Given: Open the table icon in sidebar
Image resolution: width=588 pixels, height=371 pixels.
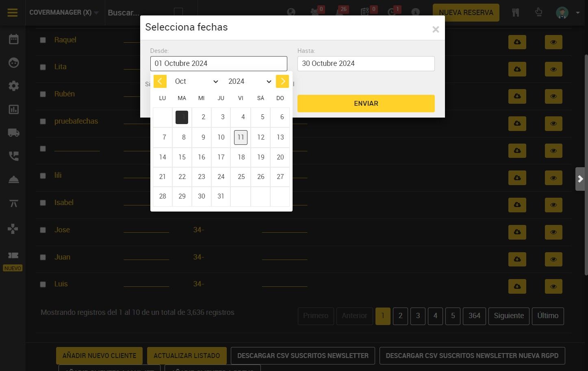Looking at the screenshot, I should (x=14, y=203).
